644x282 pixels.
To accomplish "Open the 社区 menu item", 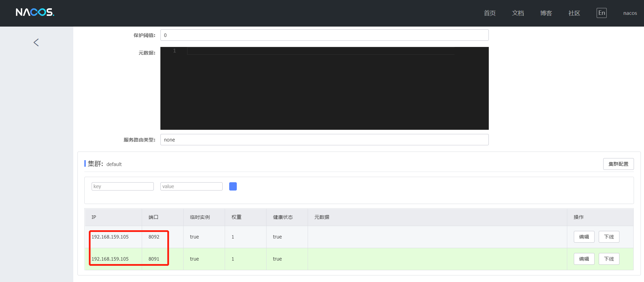I will (574, 13).
